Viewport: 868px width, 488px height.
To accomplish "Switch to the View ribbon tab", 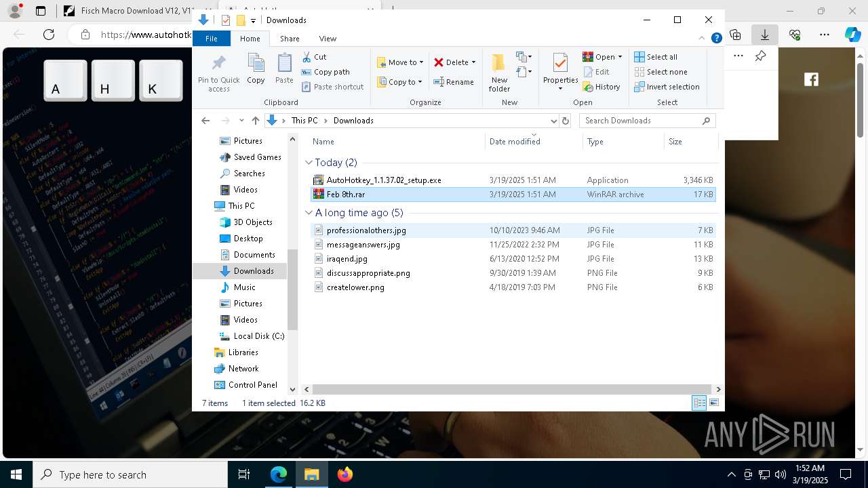I will click(328, 39).
